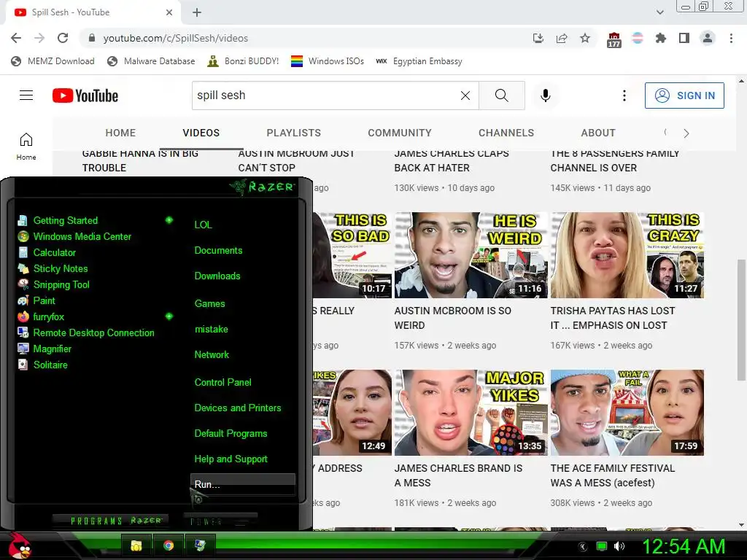Bookmark this page with the star icon

click(x=585, y=38)
